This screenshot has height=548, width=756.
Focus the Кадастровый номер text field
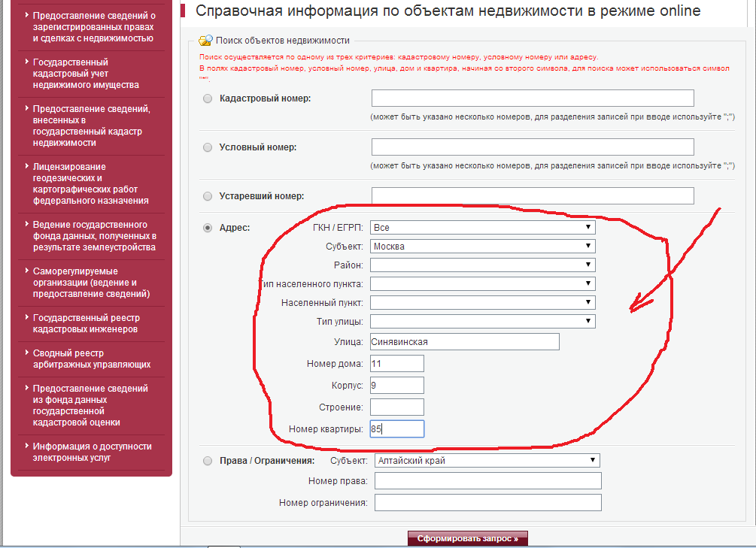tap(532, 98)
